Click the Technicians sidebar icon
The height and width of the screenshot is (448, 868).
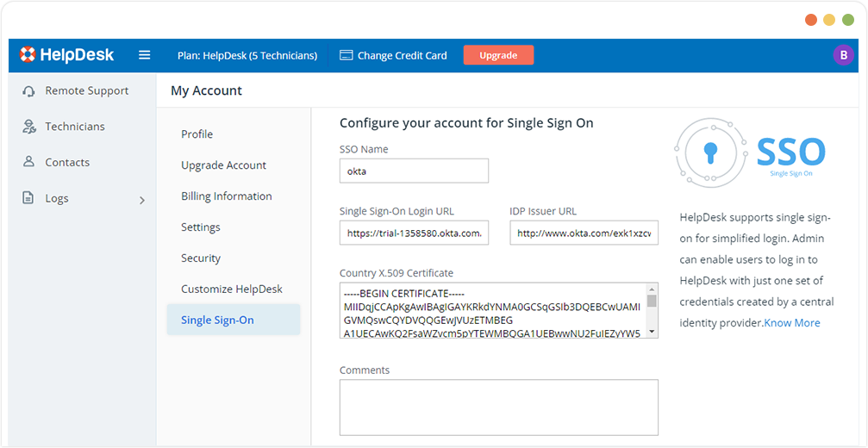click(29, 127)
